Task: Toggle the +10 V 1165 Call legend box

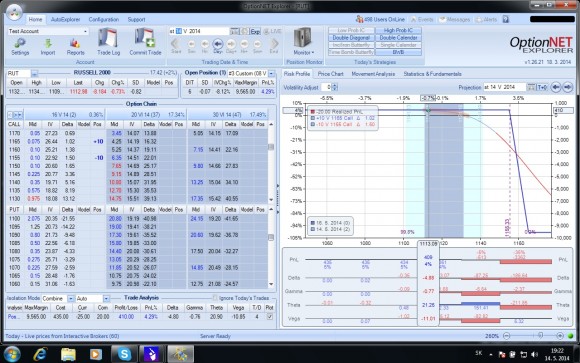Action: coord(313,118)
